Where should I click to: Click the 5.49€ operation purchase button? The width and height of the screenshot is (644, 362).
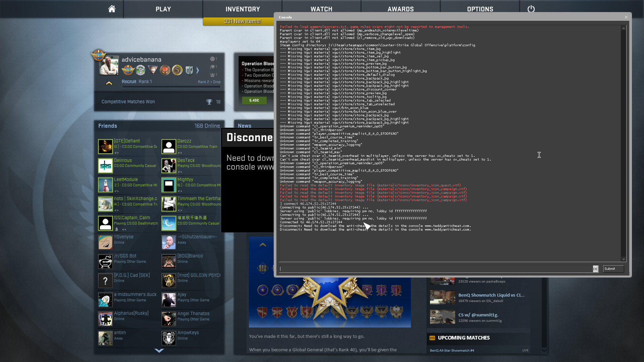click(254, 100)
